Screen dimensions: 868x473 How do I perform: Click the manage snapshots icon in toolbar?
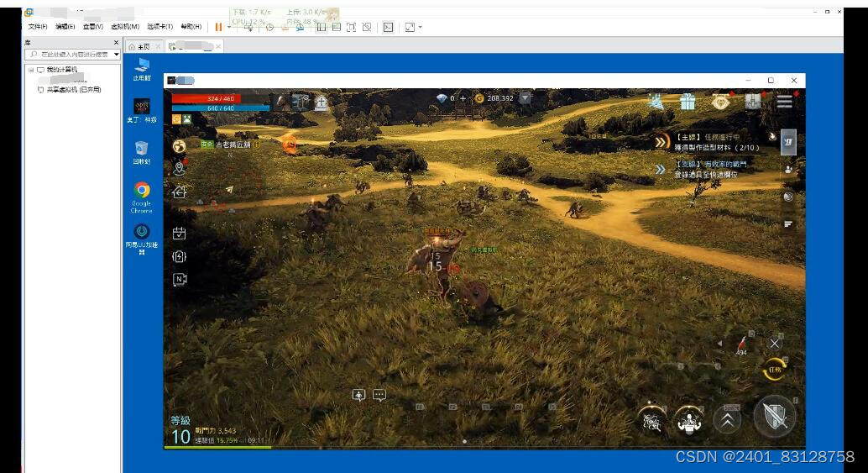[300, 27]
